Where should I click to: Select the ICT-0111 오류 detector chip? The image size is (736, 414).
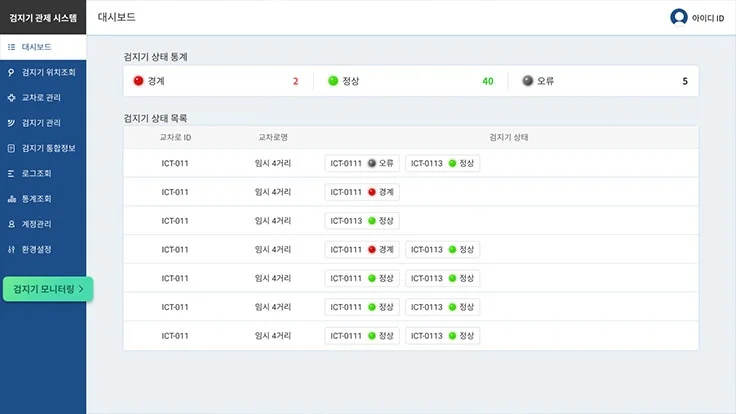(362, 163)
